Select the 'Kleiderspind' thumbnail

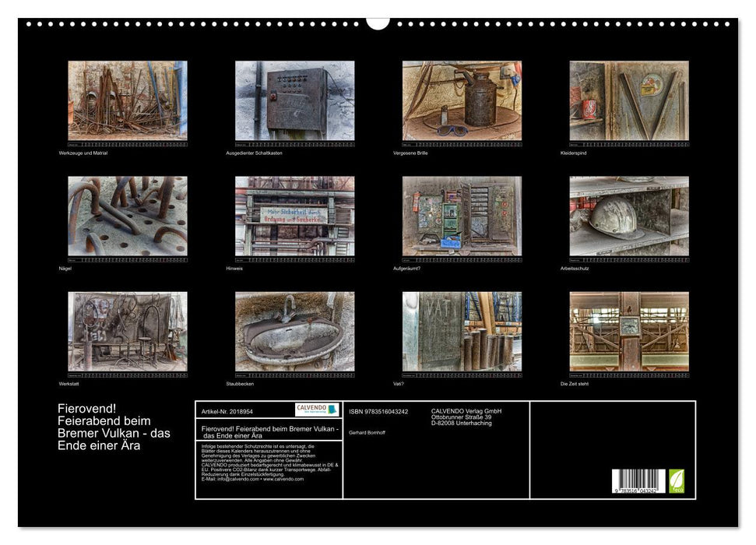[629, 100]
